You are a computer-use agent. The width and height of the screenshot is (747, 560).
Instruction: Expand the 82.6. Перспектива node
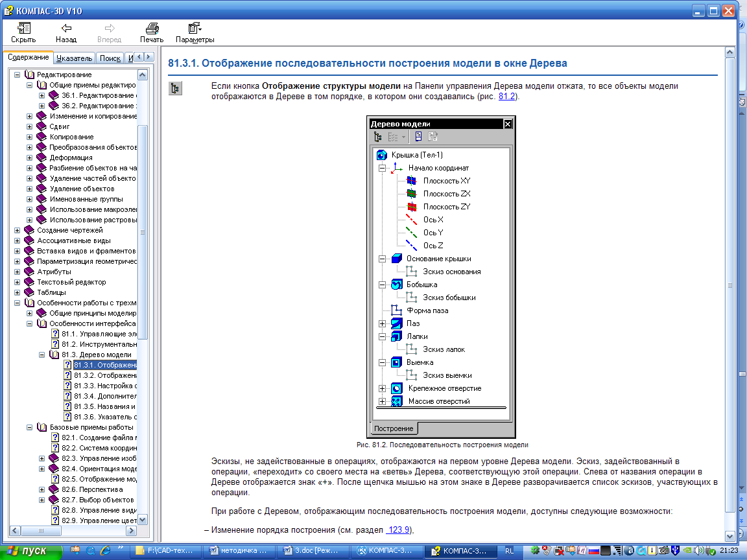[42, 489]
